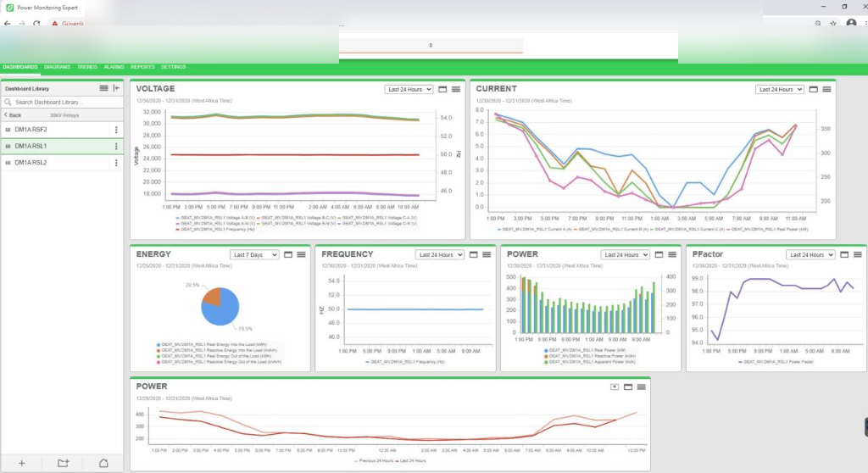This screenshot has height=473, width=868.
Task: Open the PFactor gadget menu
Action: pyautogui.click(x=858, y=255)
